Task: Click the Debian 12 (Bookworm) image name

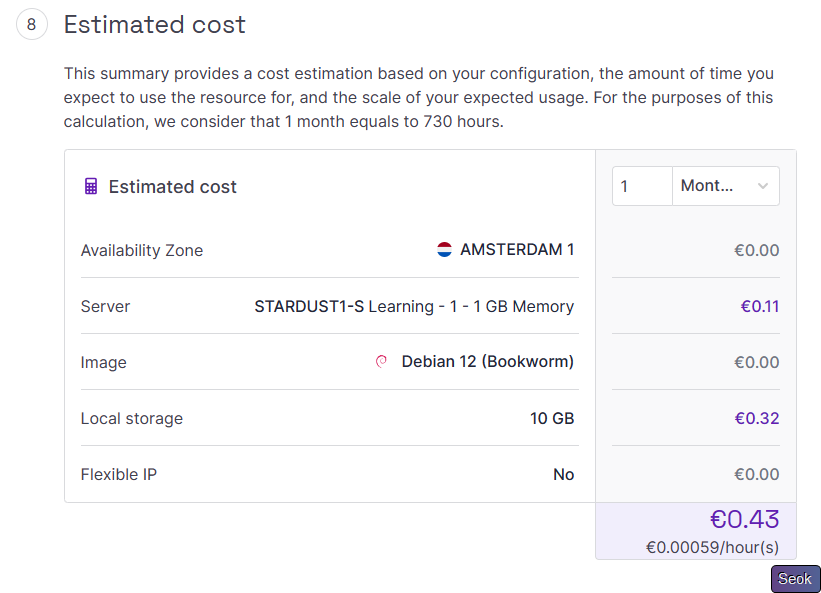Action: click(487, 362)
